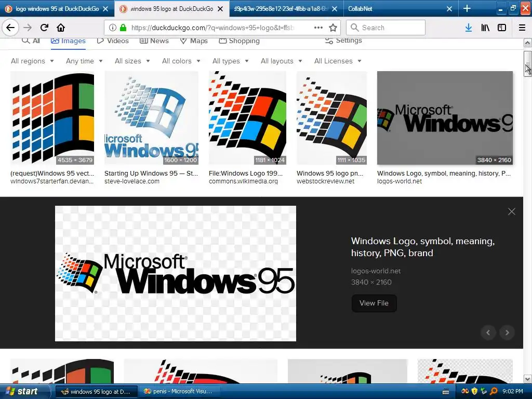Show next image with right arrow
The image size is (532, 399).
click(507, 332)
